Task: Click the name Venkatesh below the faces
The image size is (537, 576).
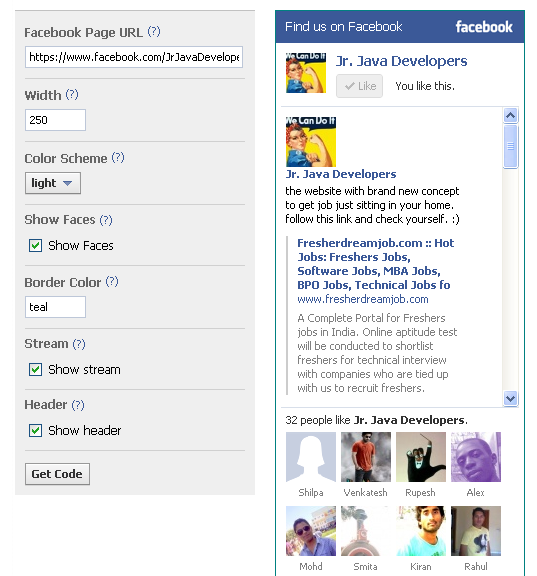Action: [365, 493]
